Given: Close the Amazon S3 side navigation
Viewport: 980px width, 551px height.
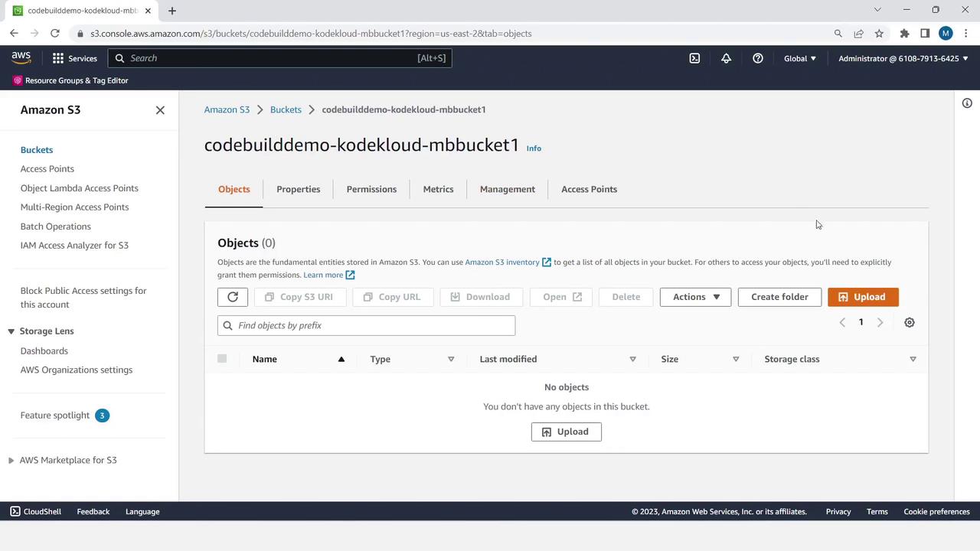Looking at the screenshot, I should coord(160,110).
